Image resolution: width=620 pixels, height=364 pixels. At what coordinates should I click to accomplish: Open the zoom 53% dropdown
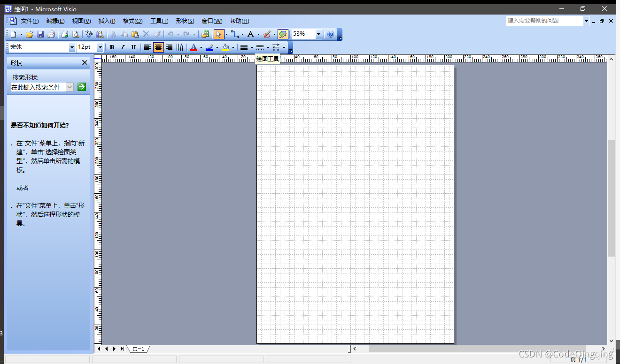pyautogui.click(x=319, y=34)
